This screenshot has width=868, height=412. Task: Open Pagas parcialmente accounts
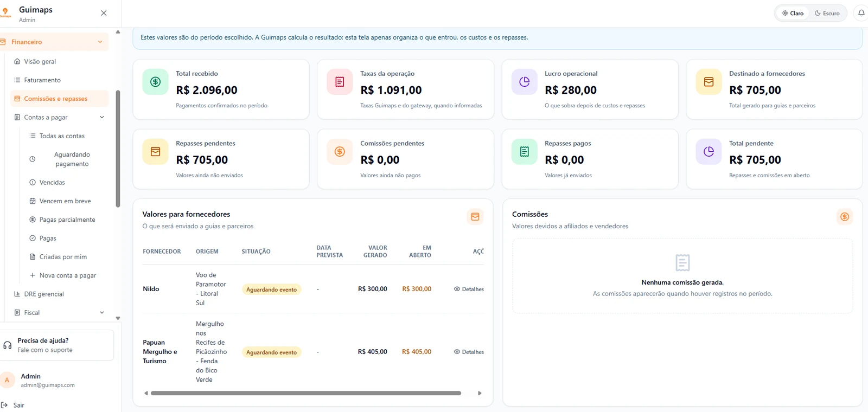coord(67,220)
